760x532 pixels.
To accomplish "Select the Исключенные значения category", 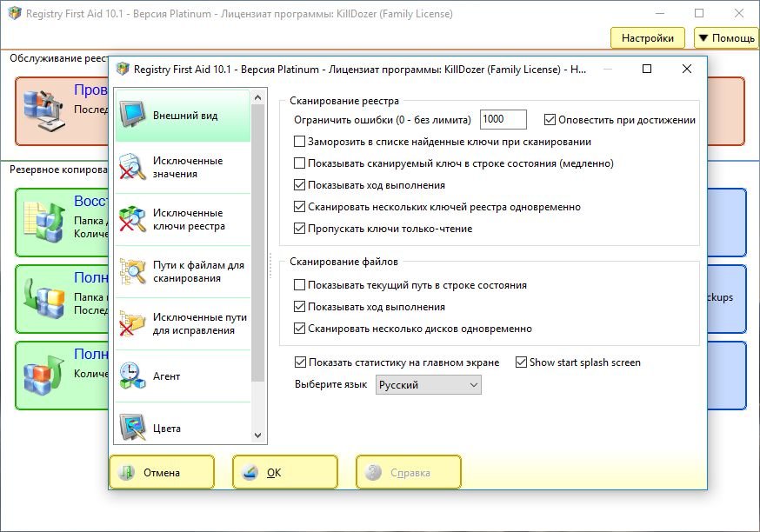I will point(183,167).
